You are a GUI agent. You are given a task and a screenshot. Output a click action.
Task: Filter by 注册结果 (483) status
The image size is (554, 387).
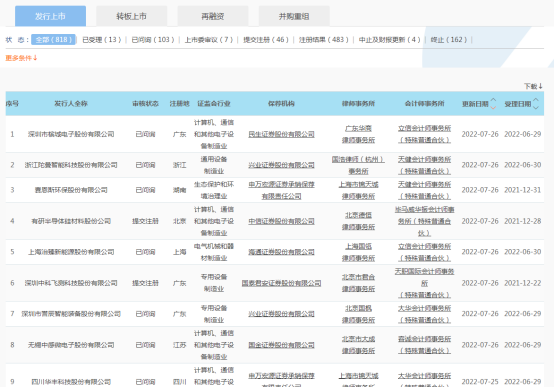(323, 40)
